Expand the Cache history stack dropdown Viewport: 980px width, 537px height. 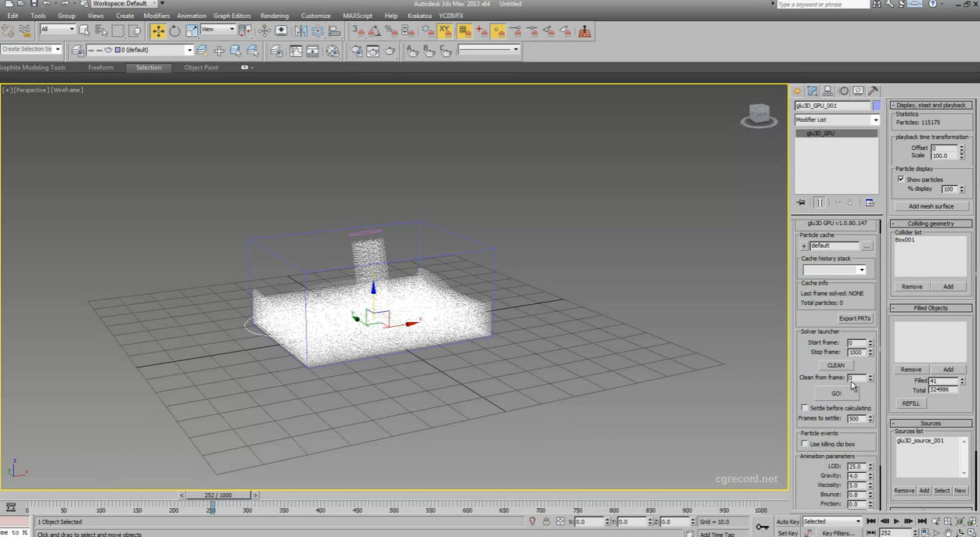(x=835, y=270)
